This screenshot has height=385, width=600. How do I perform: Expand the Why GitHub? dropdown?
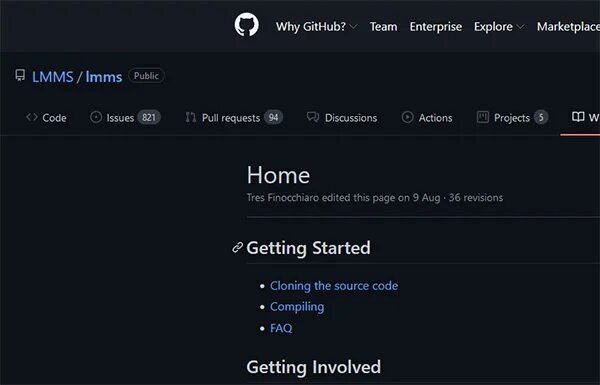(316, 26)
